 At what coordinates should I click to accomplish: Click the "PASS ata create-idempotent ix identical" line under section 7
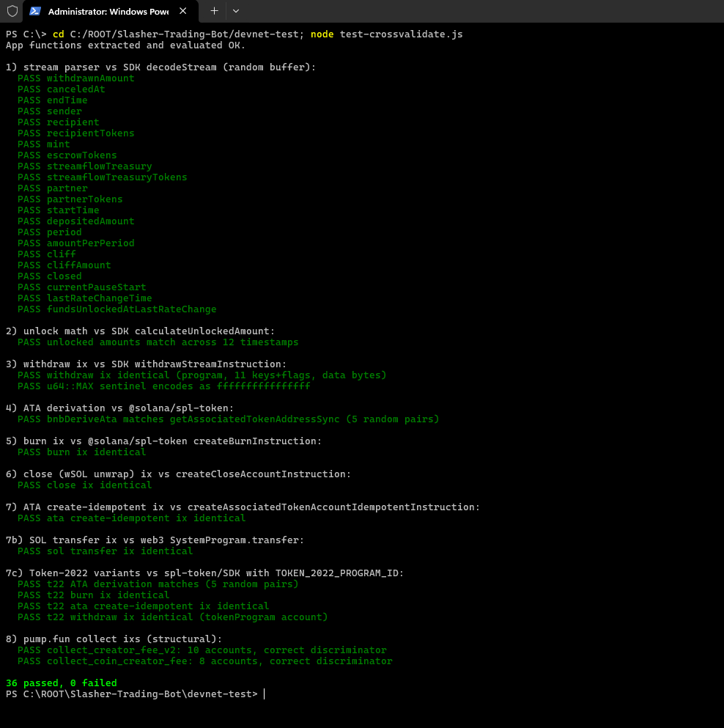(x=131, y=518)
